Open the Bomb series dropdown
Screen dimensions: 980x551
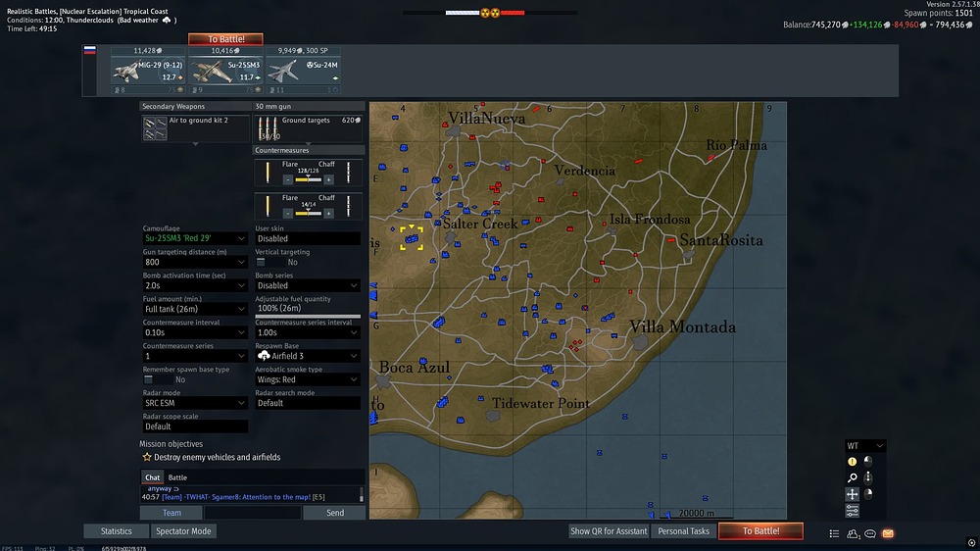pos(308,285)
